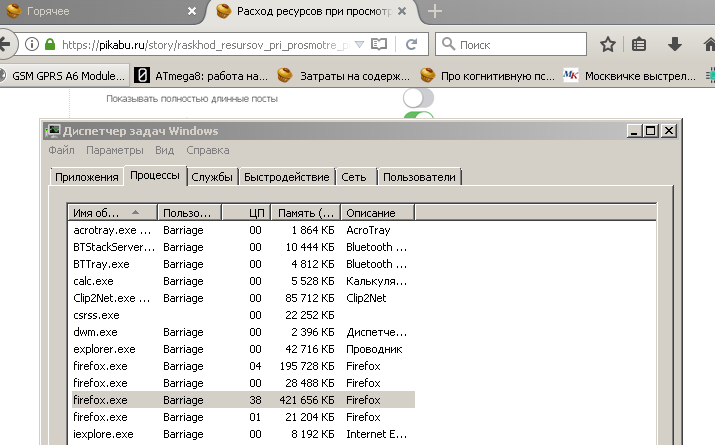This screenshot has height=445, width=715.
Task: Toggle reader view in the address bar
Action: point(379,45)
